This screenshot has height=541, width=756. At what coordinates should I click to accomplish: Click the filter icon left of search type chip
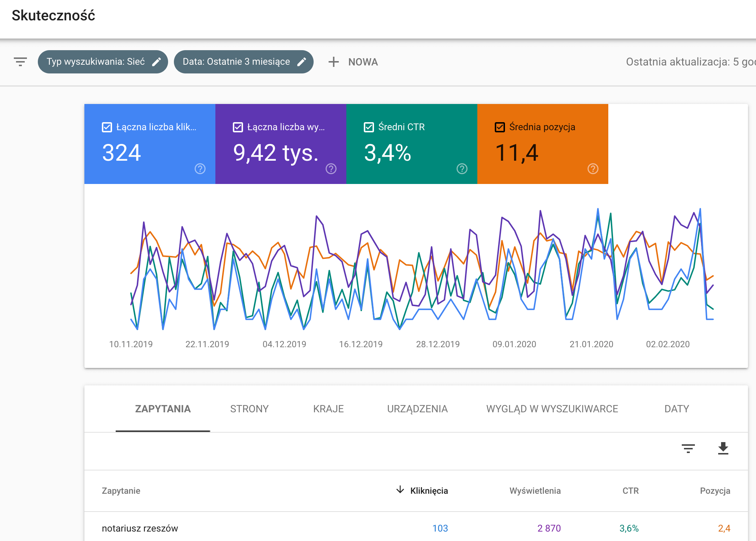[x=20, y=62]
